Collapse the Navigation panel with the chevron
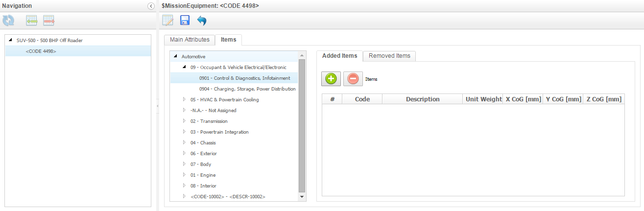This screenshot has height=211, width=644. tap(151, 6)
